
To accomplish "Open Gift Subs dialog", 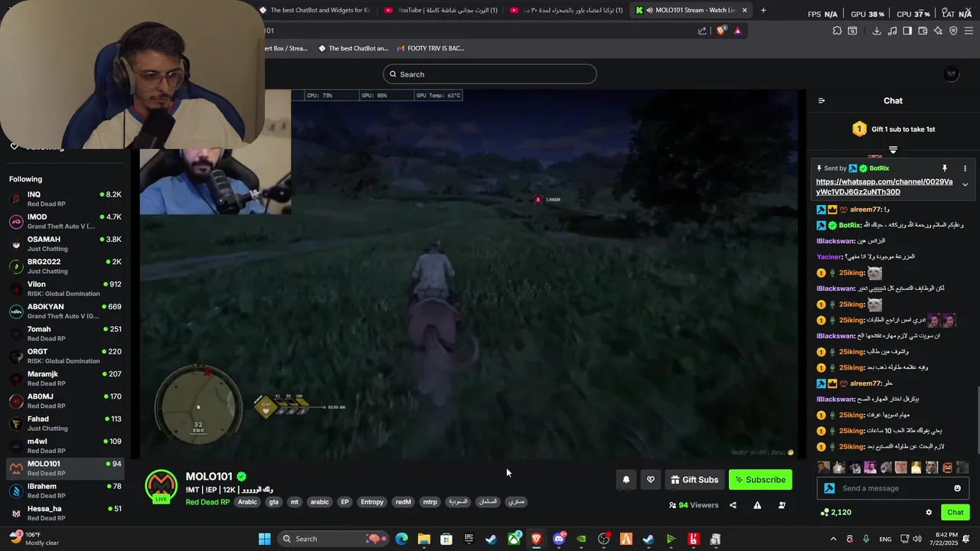I will (x=694, y=480).
